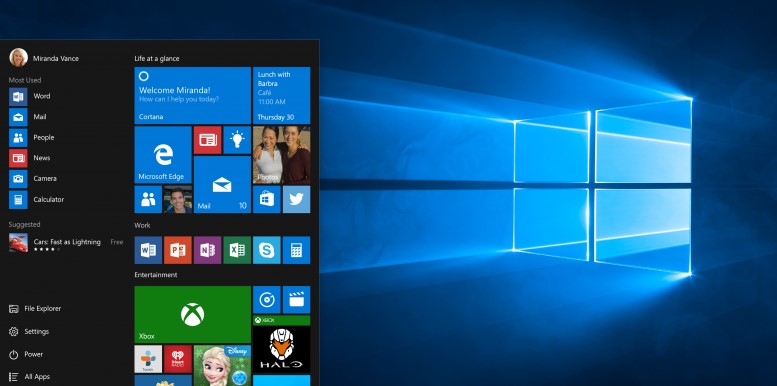Launch the Excel tile in the Work group
The image size is (777, 386).
[237, 250]
